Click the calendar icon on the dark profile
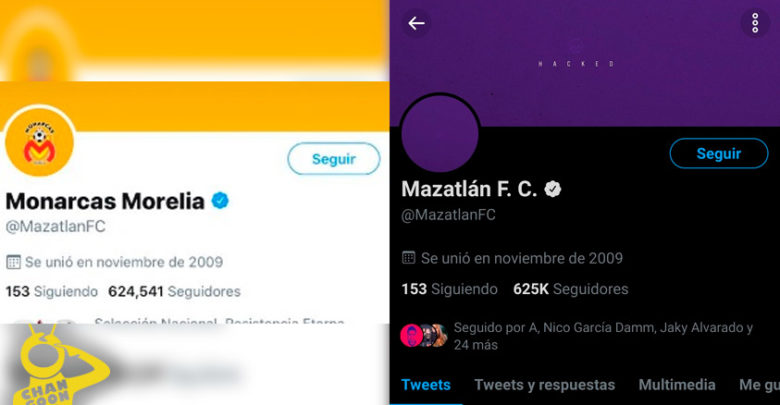The height and width of the screenshot is (405, 780). [x=408, y=258]
